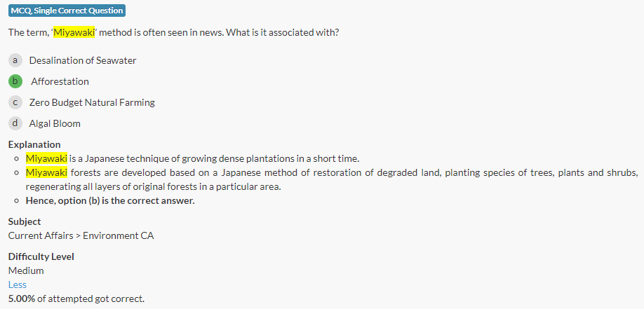Click highlighted 'Miyawaki' before 'forests are developed'
The width and height of the screenshot is (644, 309).
pyautogui.click(x=46, y=172)
